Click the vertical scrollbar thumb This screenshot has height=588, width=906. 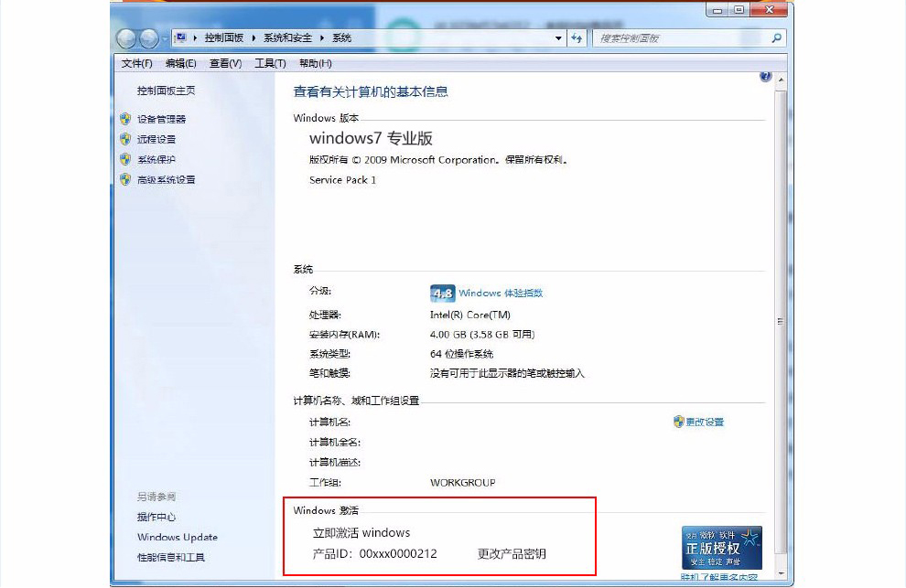click(x=782, y=321)
